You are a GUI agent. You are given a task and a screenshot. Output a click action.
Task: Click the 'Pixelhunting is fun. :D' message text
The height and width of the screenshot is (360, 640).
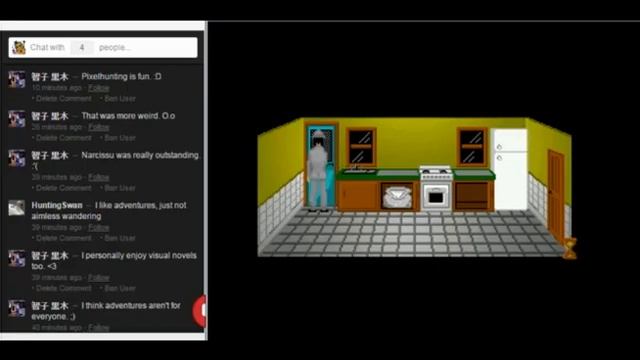click(x=121, y=76)
